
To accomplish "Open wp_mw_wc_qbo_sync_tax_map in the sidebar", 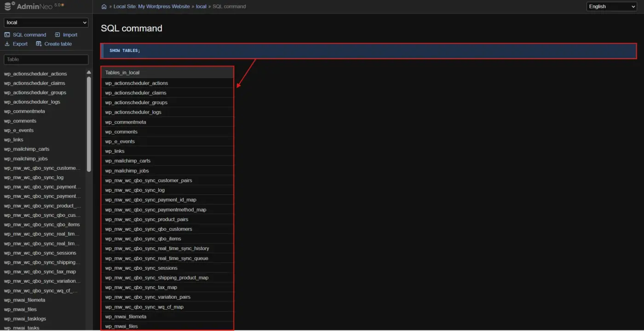I will click(x=40, y=272).
